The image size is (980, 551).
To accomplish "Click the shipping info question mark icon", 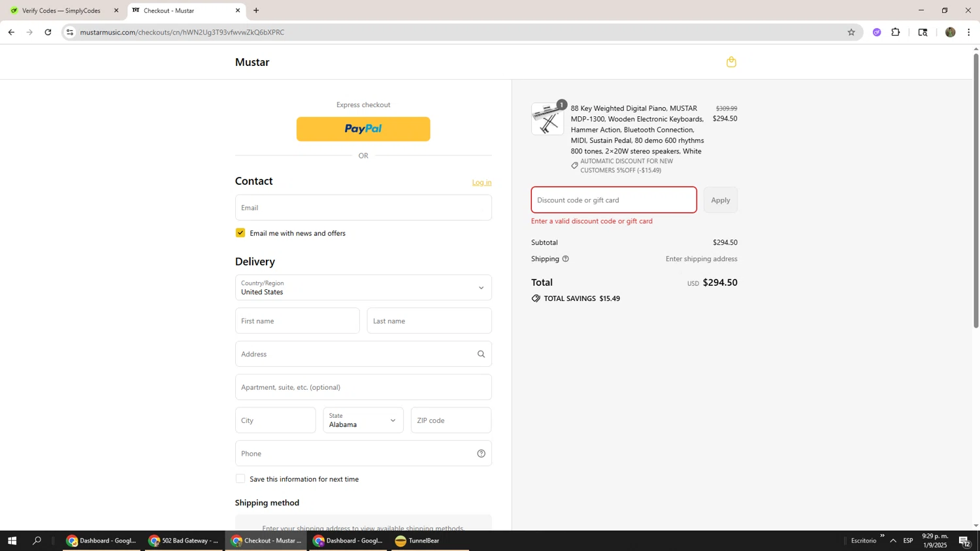I will [x=565, y=259].
